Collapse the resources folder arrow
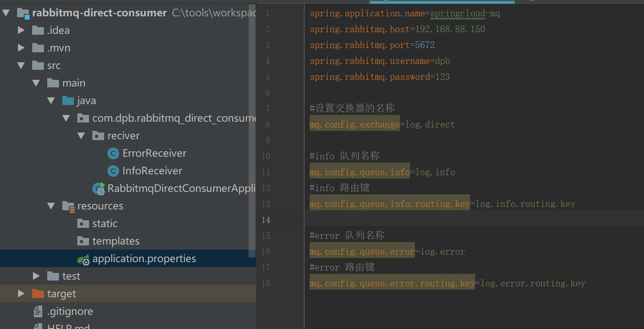644x329 pixels. (x=51, y=206)
